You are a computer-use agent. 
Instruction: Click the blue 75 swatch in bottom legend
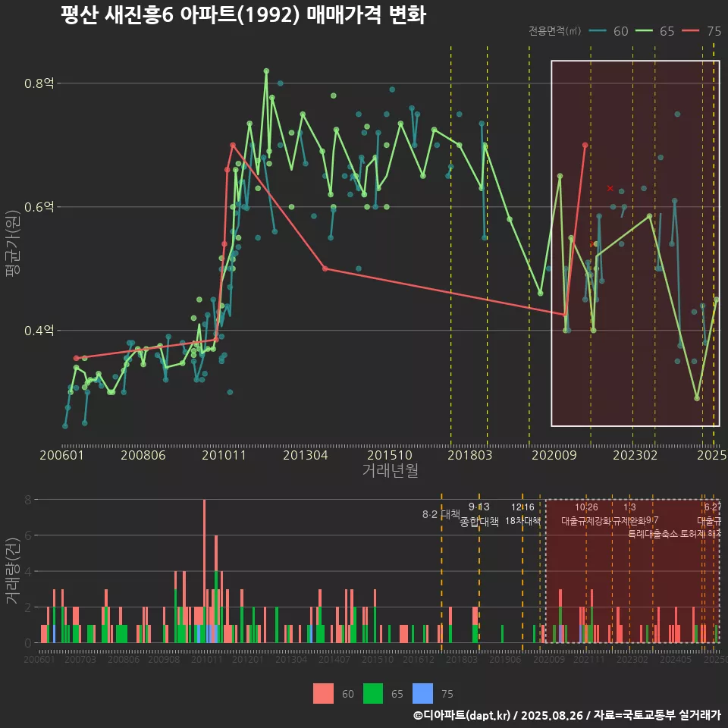[422, 694]
